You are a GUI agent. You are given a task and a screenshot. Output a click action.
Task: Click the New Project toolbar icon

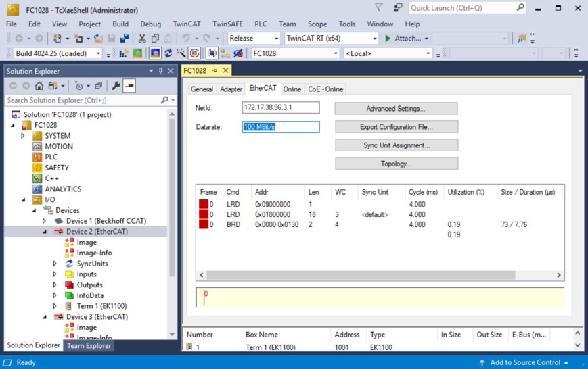pos(58,39)
